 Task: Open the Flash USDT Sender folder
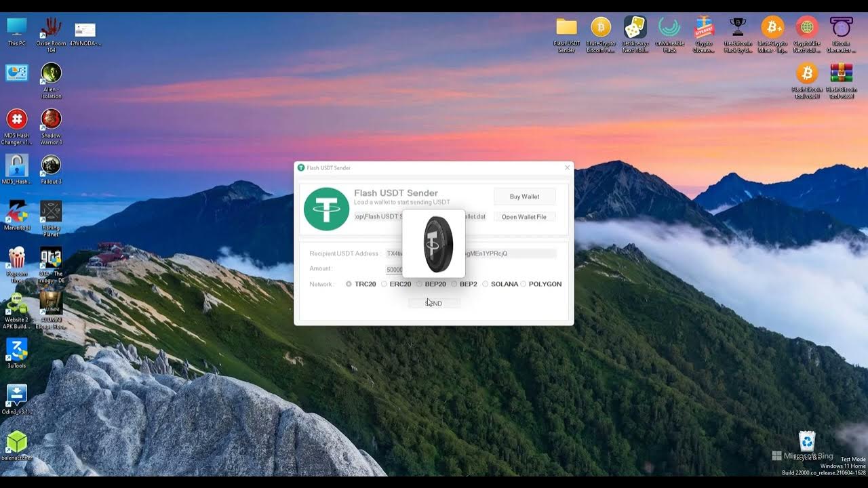[567, 35]
